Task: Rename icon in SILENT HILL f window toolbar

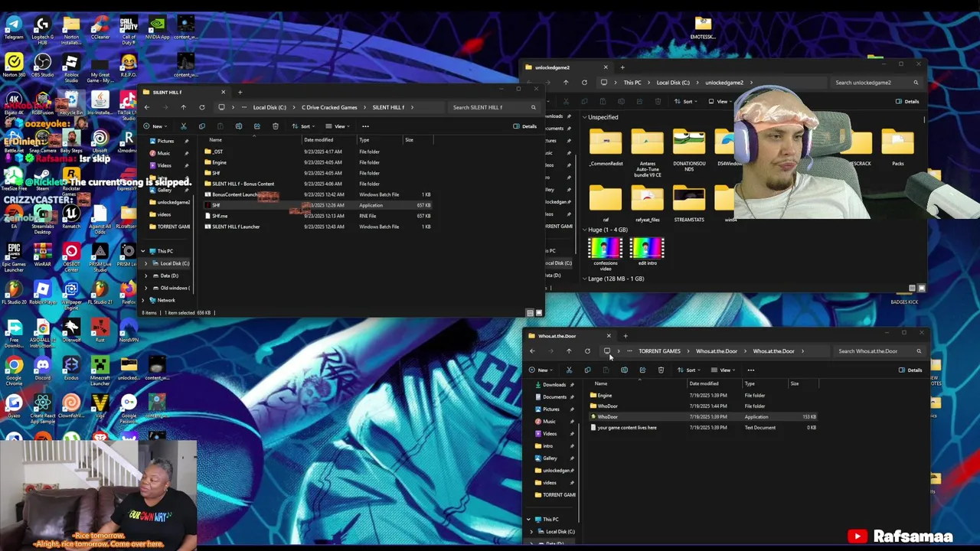Action: [x=238, y=126]
